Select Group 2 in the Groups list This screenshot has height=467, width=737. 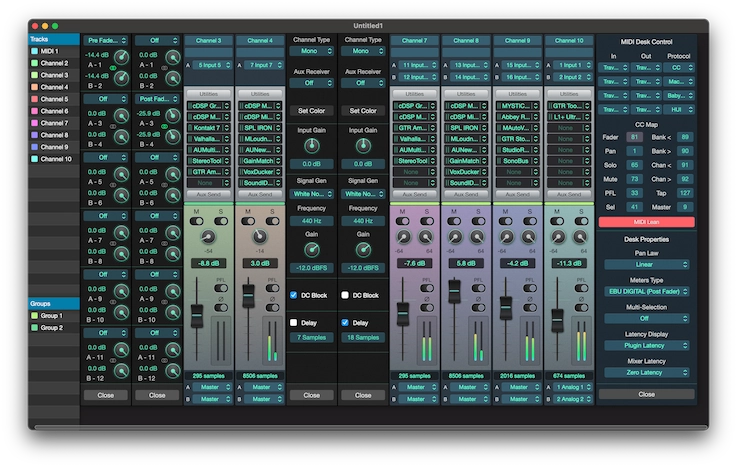[50, 327]
